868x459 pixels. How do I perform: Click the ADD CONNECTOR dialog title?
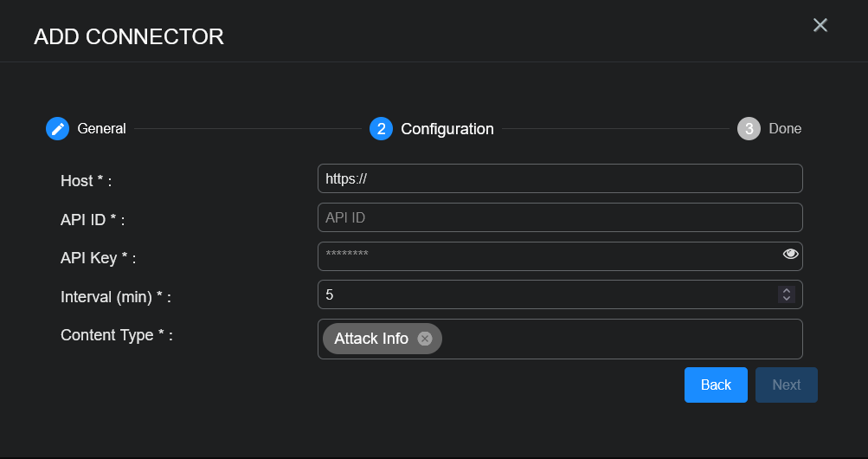[x=129, y=36]
